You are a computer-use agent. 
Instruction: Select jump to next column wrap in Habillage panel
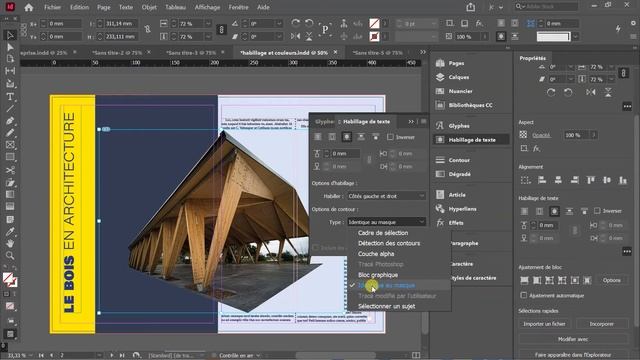(375, 137)
